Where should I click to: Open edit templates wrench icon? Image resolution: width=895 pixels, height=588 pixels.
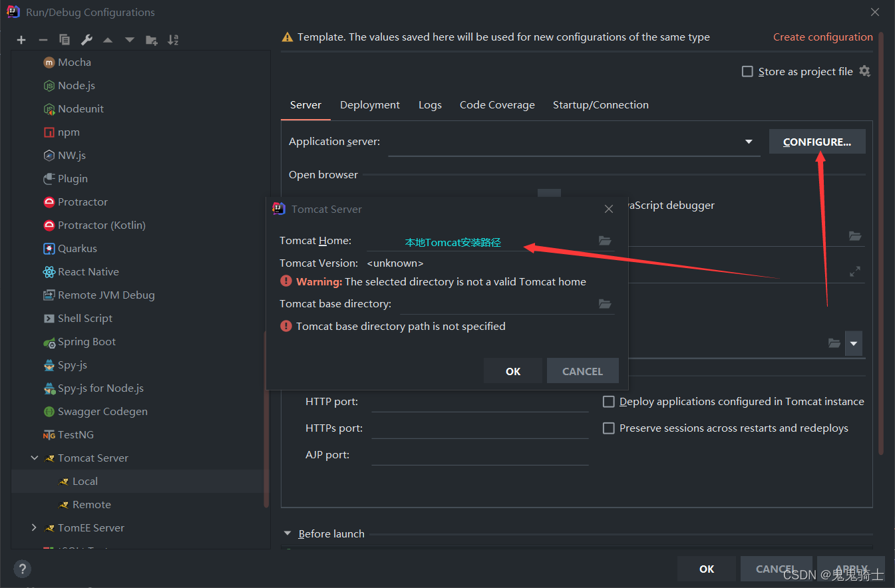(87, 40)
